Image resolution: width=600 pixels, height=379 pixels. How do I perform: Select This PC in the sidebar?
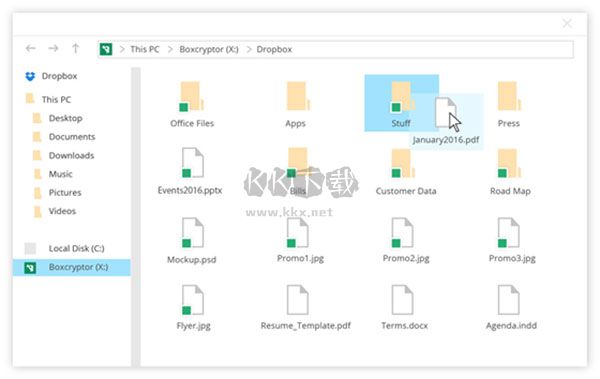tap(48, 100)
